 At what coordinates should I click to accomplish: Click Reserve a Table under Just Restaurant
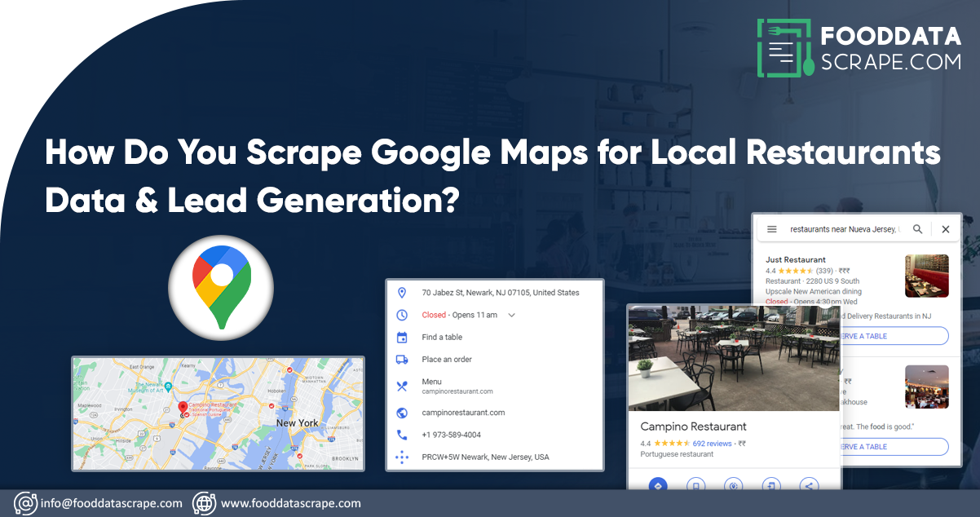coord(893,336)
